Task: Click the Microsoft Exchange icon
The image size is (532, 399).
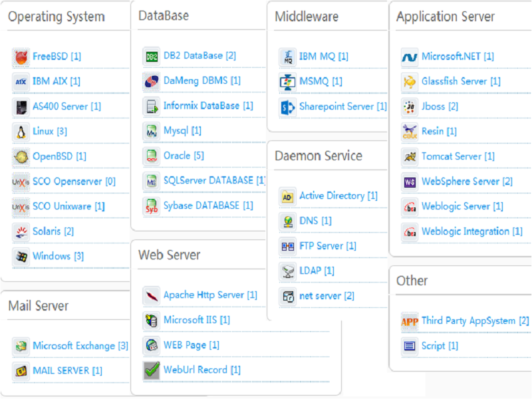Action: click(21, 346)
